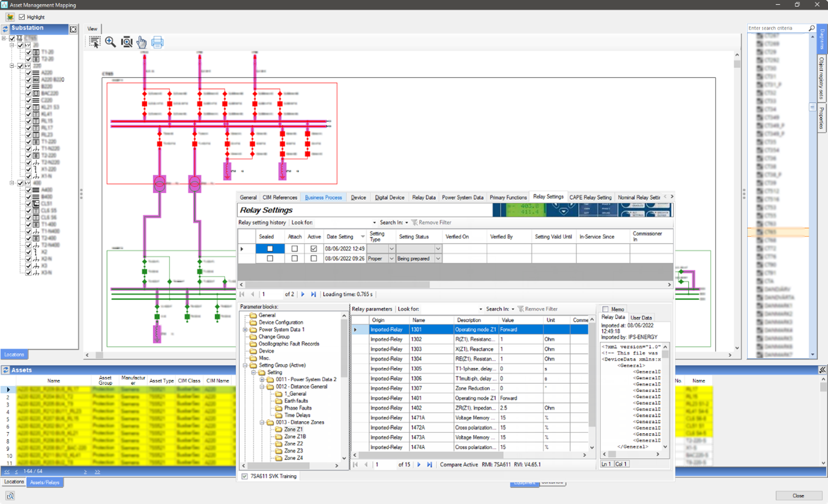828x504 pixels.
Task: Click the tools icon at Assets panel right edge
Action: (x=822, y=370)
